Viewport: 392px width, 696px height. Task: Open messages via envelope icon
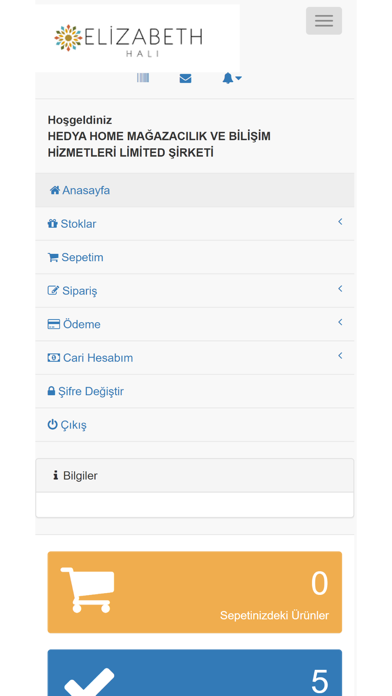click(185, 79)
